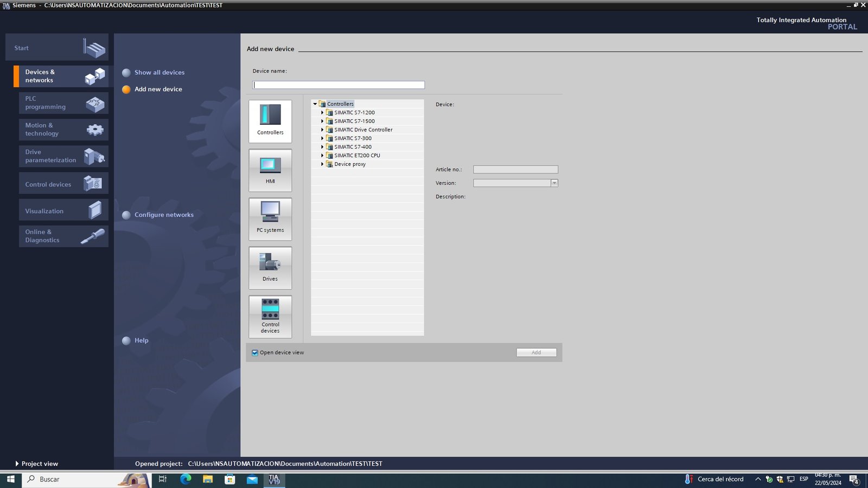Select Device proxy tree icon

point(329,164)
